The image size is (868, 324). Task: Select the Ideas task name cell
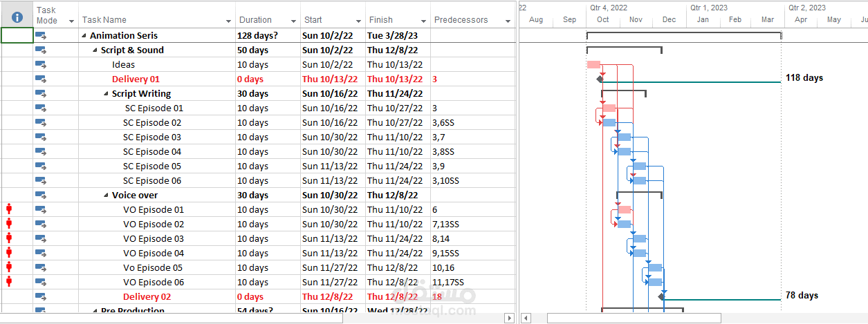[157, 64]
